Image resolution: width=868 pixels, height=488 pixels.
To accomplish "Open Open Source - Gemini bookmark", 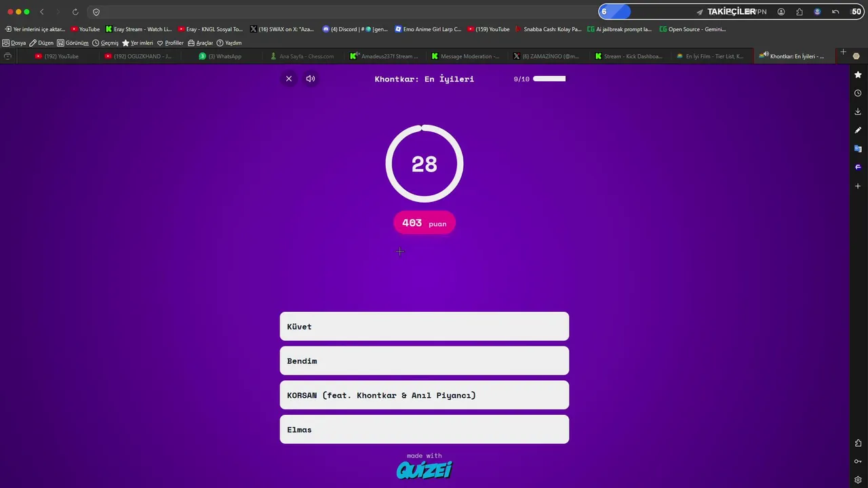I will coord(692,29).
